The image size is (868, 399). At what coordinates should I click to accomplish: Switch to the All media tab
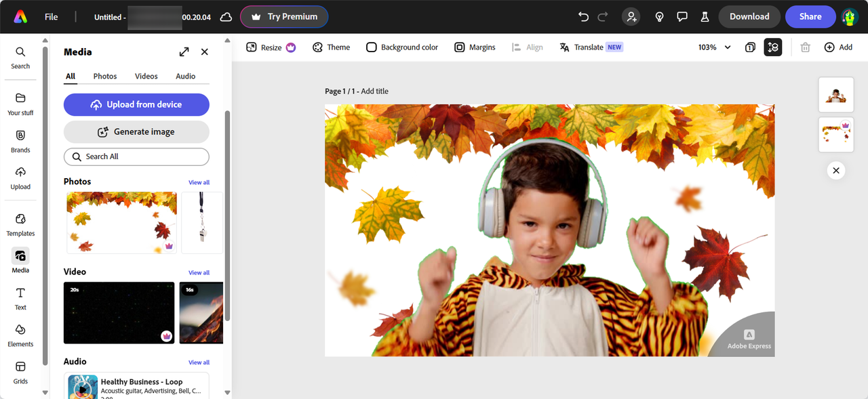[x=71, y=77]
